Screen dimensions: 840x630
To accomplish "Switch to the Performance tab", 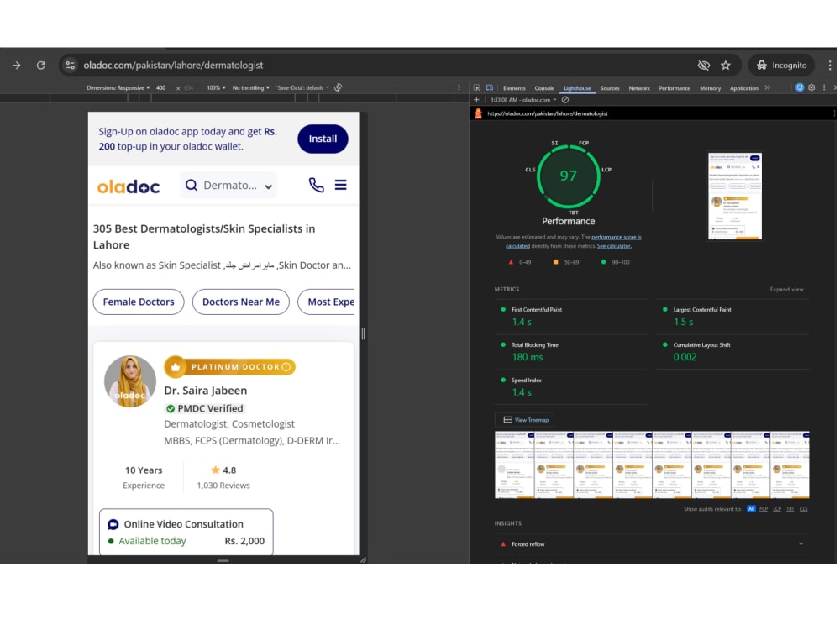I will (x=675, y=88).
